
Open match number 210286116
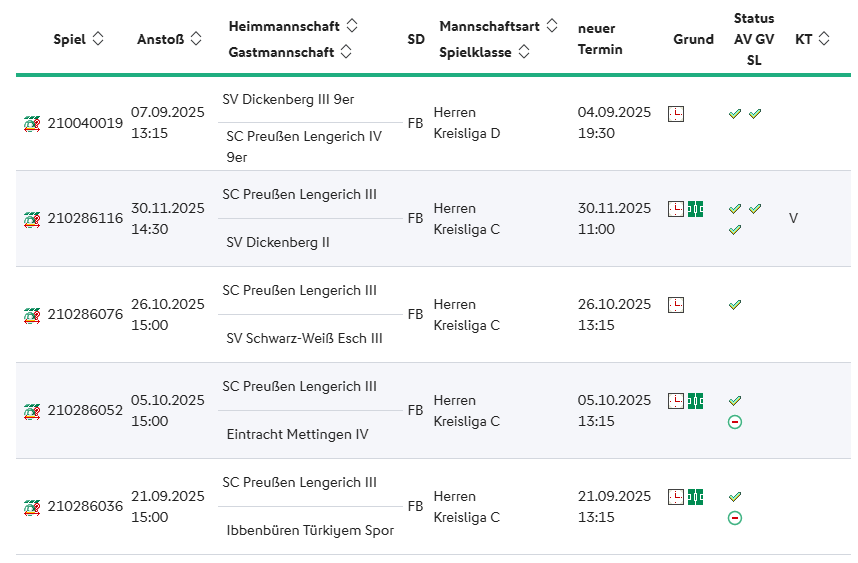[85, 219]
